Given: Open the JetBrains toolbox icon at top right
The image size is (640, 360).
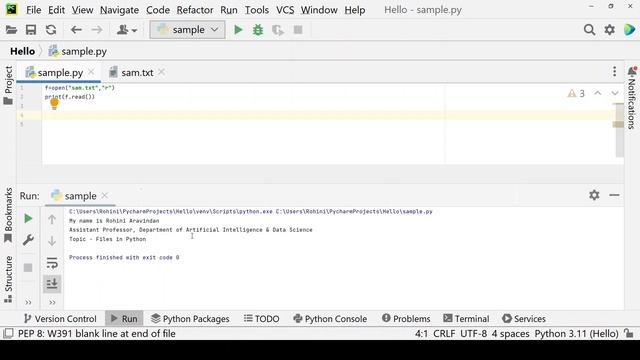Looking at the screenshot, I should pos(629,29).
